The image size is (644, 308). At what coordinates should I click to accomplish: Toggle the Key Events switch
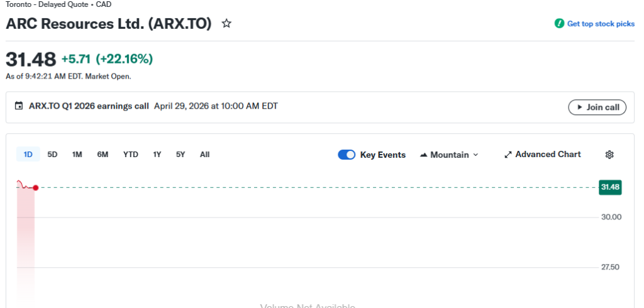point(347,155)
